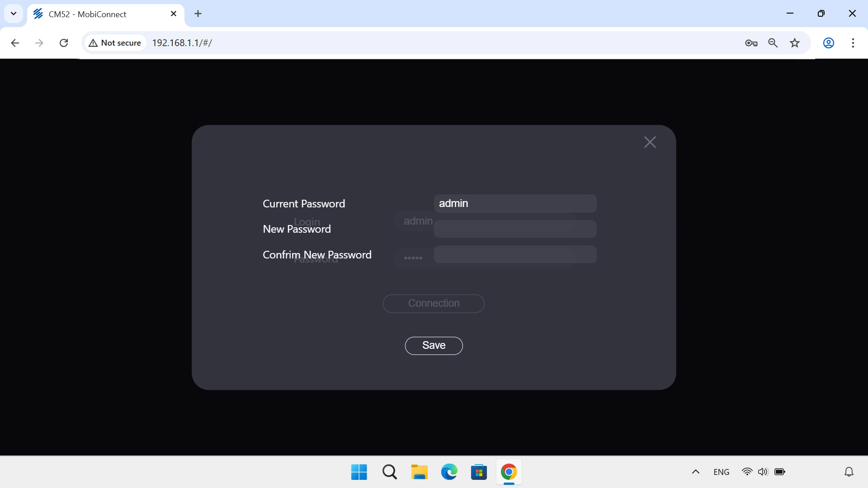
Task: Bookmark this page with the star icon
Action: pos(794,43)
